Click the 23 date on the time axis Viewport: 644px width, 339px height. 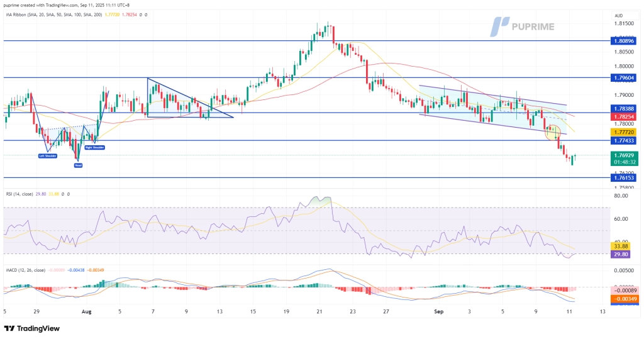(352, 312)
